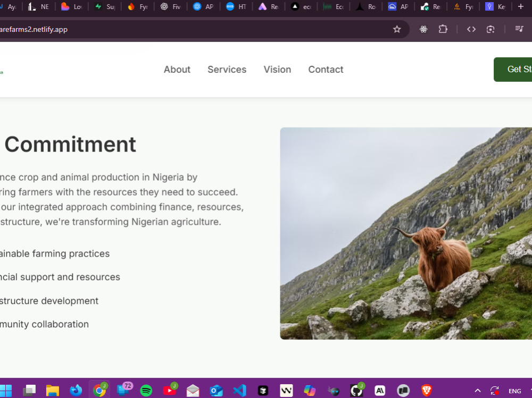Image resolution: width=532 pixels, height=398 pixels.
Task: Click the screenshot capture extension icon
Action: (x=491, y=30)
